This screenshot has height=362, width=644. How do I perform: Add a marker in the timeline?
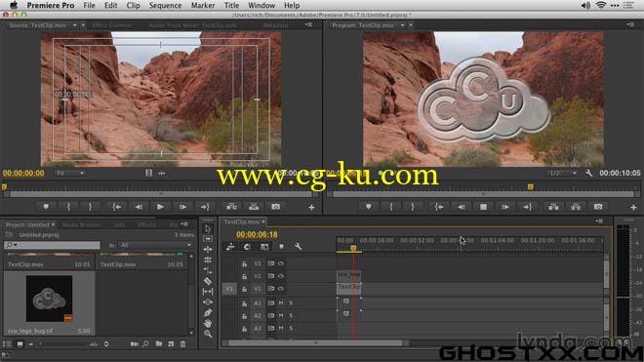pos(281,247)
